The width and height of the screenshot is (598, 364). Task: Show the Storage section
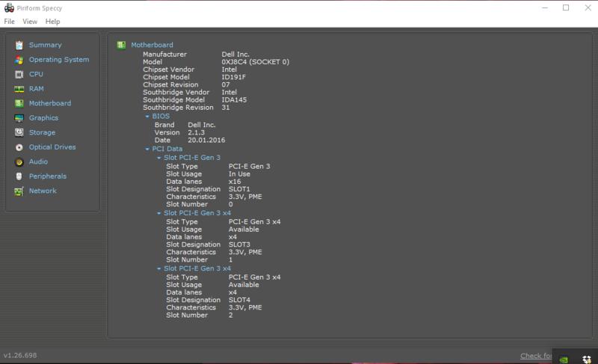(42, 132)
